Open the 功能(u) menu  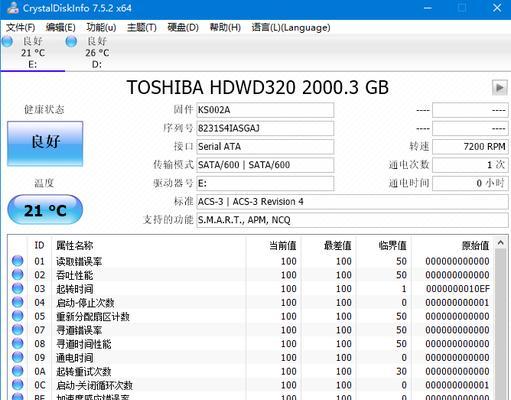tap(101, 27)
